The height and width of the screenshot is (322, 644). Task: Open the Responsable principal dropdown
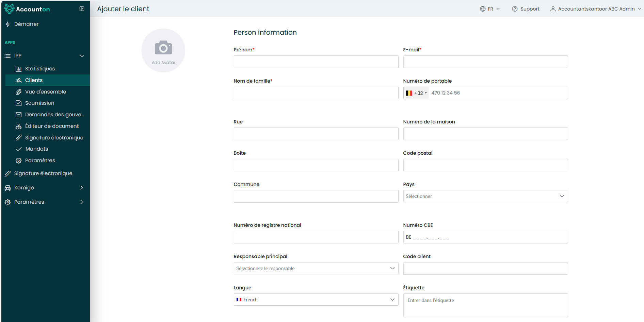point(316,268)
